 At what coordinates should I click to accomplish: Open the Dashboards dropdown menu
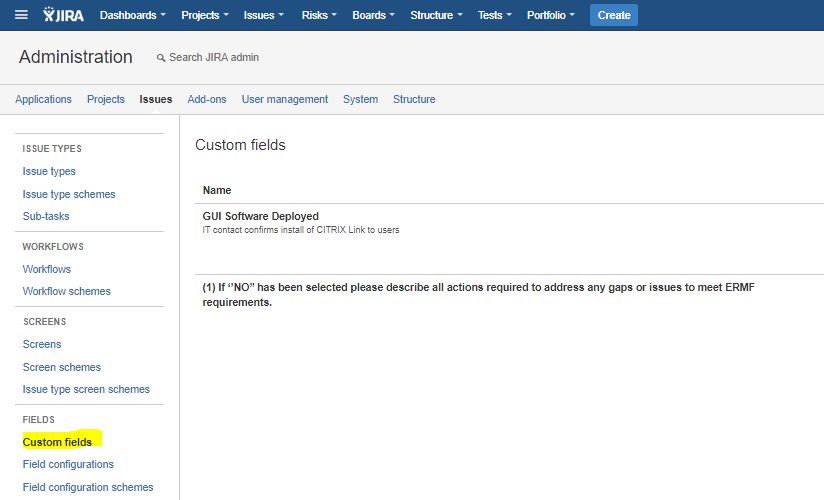pos(132,15)
